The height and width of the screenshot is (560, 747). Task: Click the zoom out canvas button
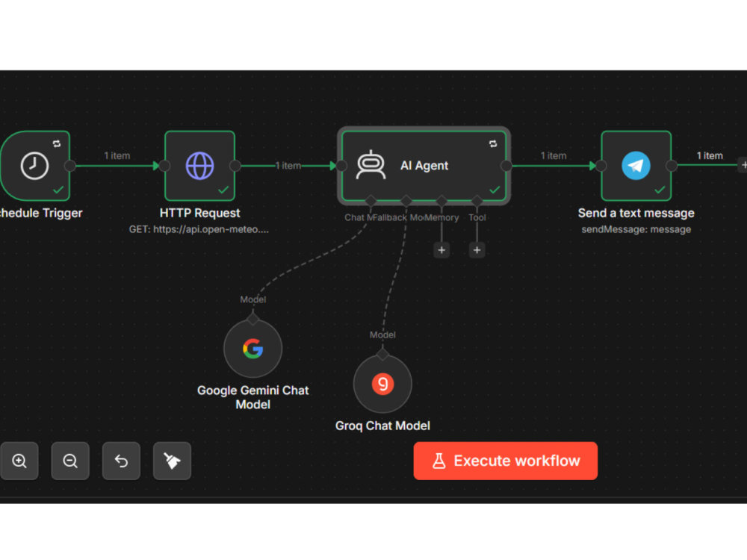(x=70, y=461)
